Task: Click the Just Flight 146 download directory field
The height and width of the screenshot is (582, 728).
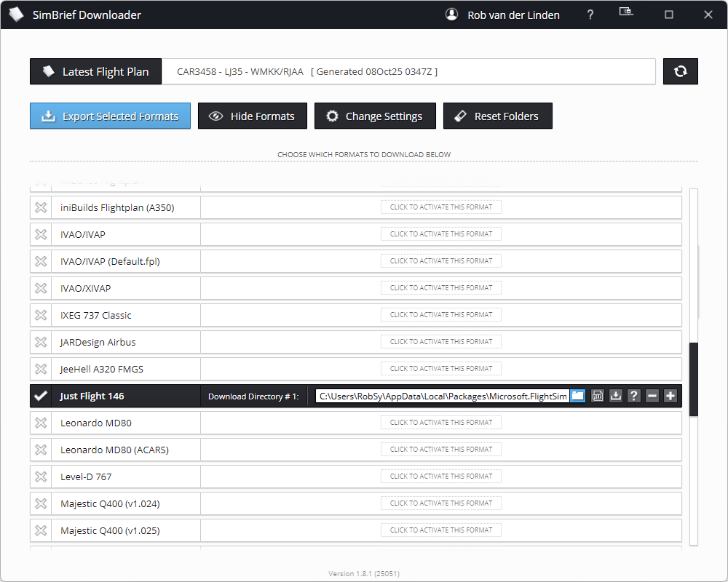Action: (x=442, y=396)
